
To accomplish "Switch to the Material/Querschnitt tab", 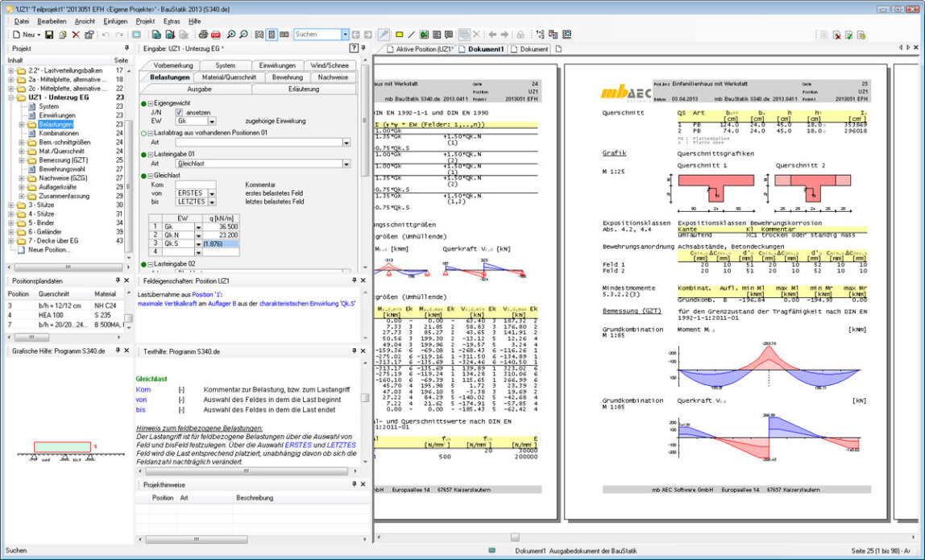I will click(229, 77).
